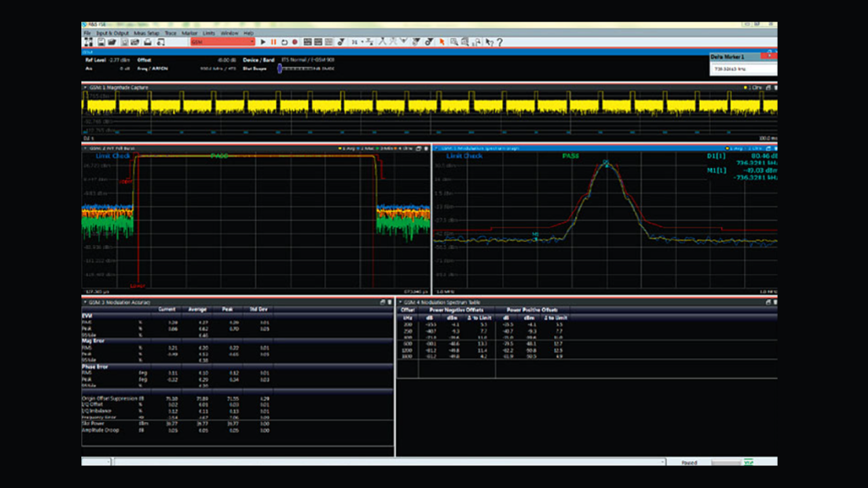Undock the PvT Full Burst pane
The height and width of the screenshot is (488, 868).
[x=419, y=147]
